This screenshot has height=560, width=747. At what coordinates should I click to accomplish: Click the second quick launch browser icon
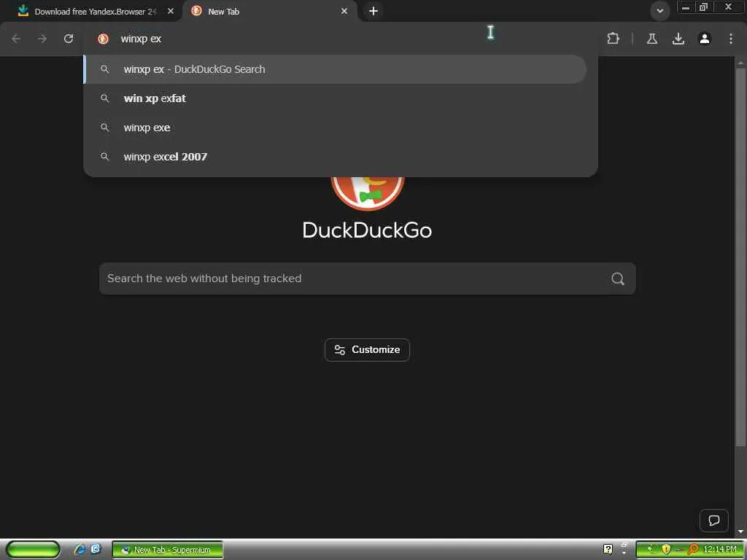click(x=96, y=550)
